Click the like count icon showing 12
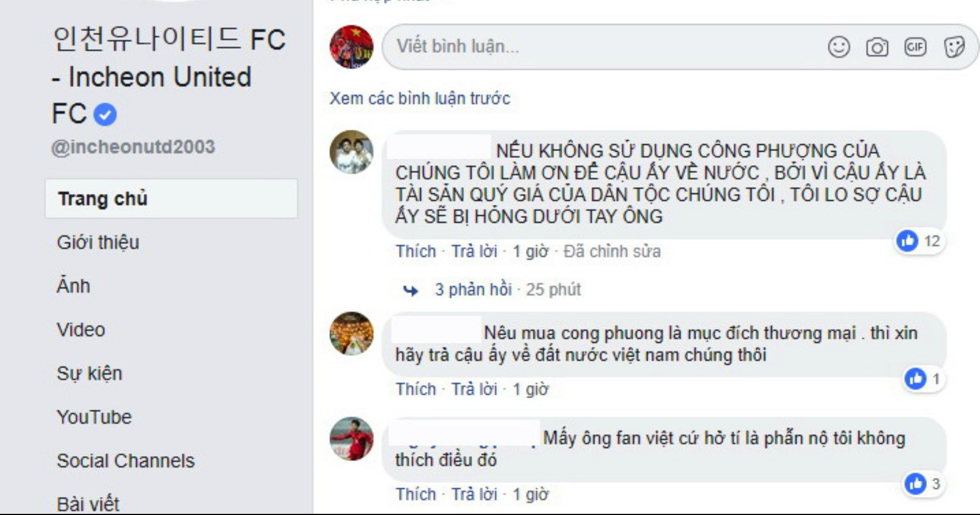The height and width of the screenshot is (515, 980). coord(919,241)
